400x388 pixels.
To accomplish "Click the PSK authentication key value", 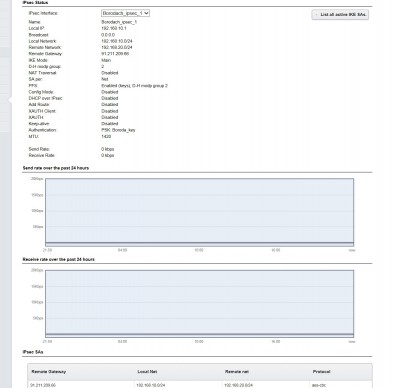I will [x=118, y=130].
